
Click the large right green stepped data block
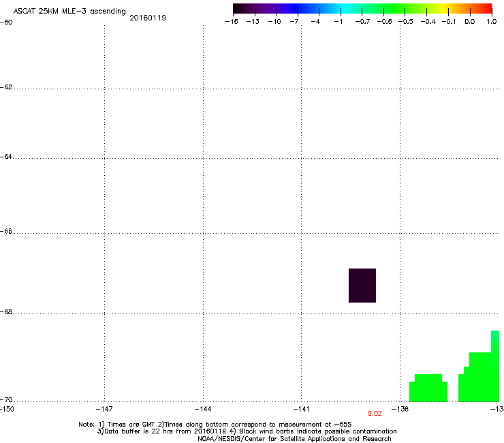(x=479, y=380)
